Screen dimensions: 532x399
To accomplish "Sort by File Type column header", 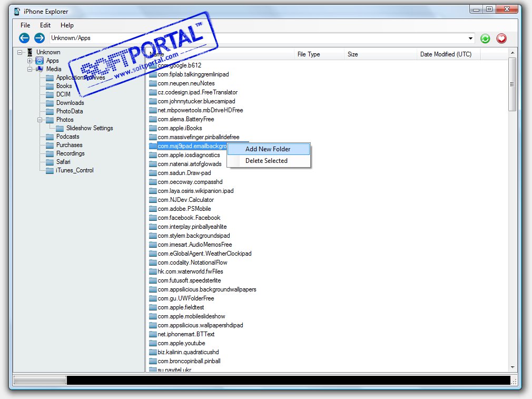I will click(309, 54).
